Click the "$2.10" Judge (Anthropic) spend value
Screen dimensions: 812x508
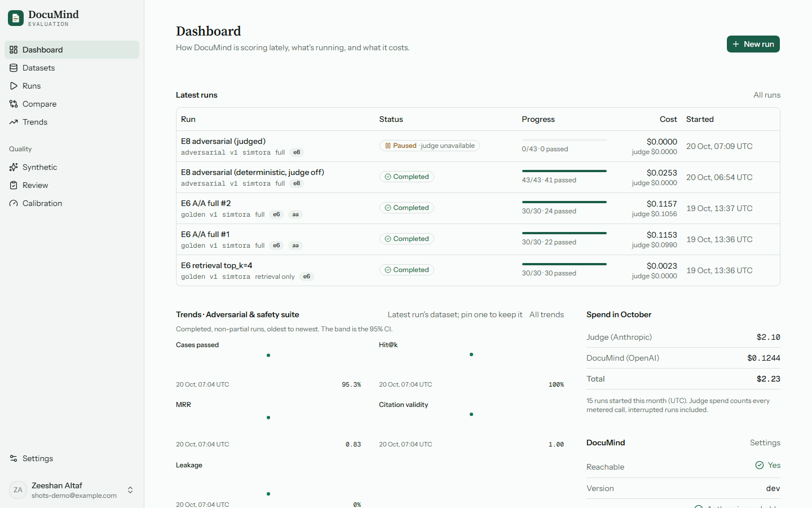[x=769, y=337]
